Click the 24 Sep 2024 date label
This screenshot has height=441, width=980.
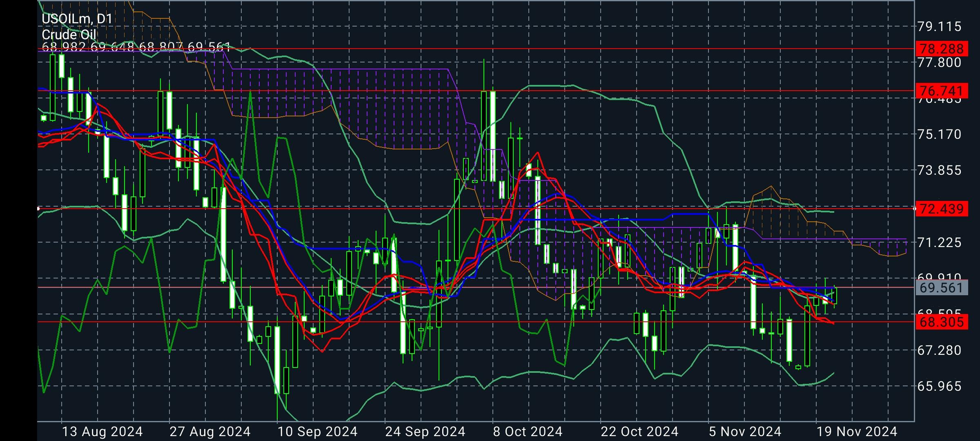(425, 432)
